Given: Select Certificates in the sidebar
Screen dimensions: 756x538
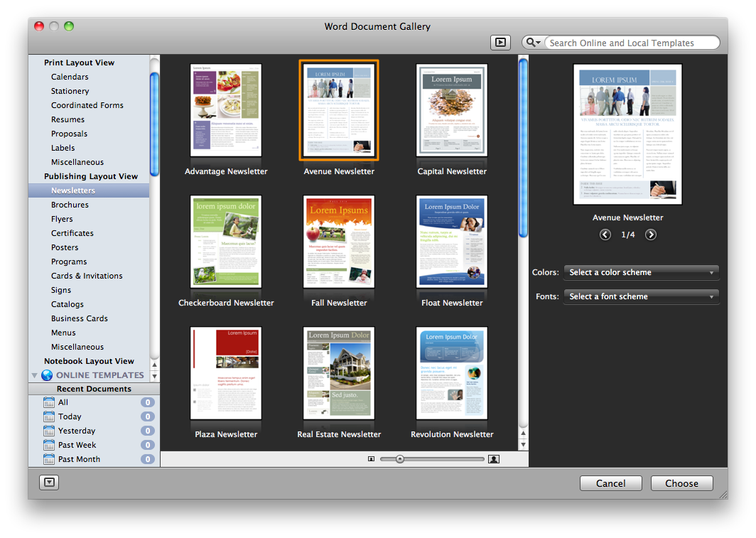Looking at the screenshot, I should (x=72, y=233).
